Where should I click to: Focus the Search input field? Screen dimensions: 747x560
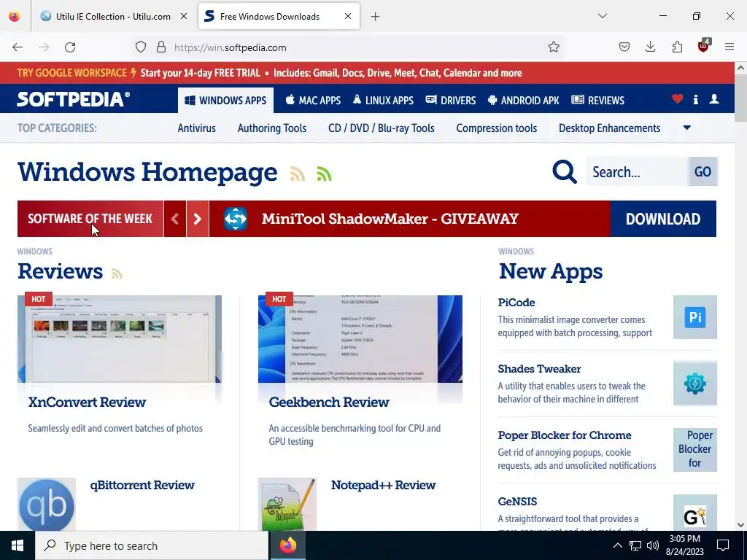click(x=638, y=171)
